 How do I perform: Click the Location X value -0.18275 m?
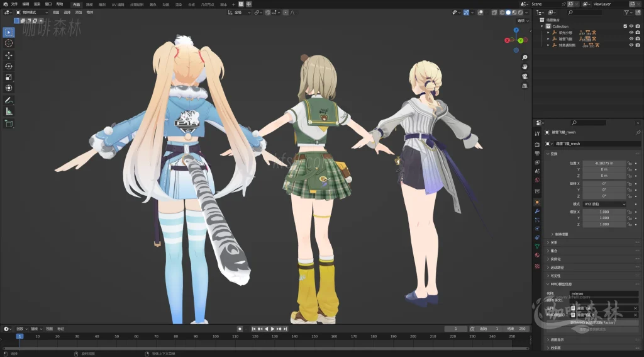tap(604, 163)
